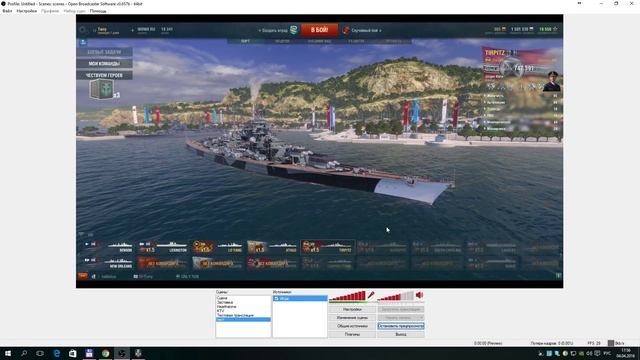Screen dimensions: 640x360
Task: Adjust the microphone volume bar meter
Action: click(347, 296)
